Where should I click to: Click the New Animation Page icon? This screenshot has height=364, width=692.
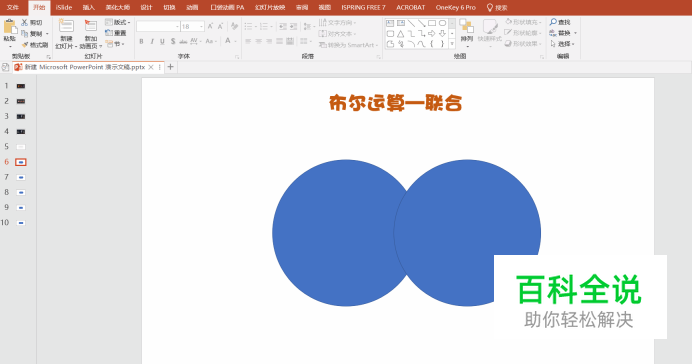coord(91,26)
